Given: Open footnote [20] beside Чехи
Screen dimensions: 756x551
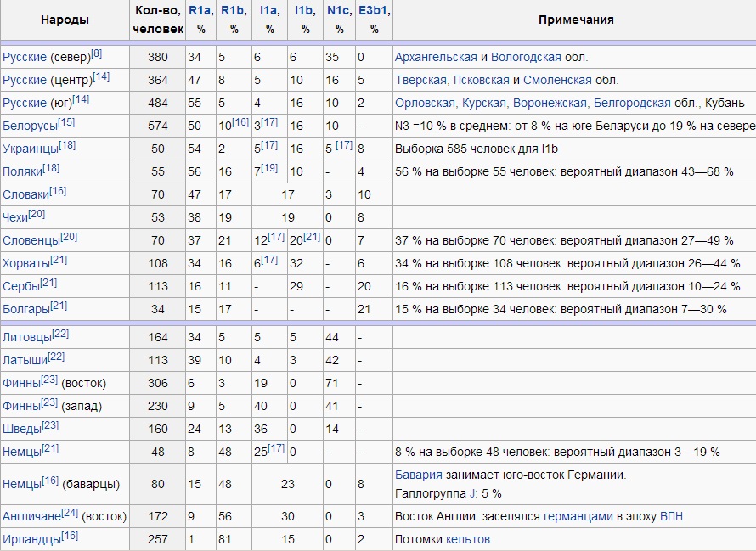Looking at the screenshot, I should pos(37,214).
